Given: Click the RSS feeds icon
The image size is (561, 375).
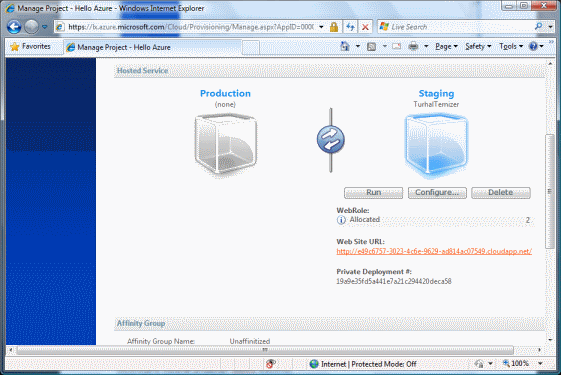Looking at the screenshot, I should click(371, 47).
